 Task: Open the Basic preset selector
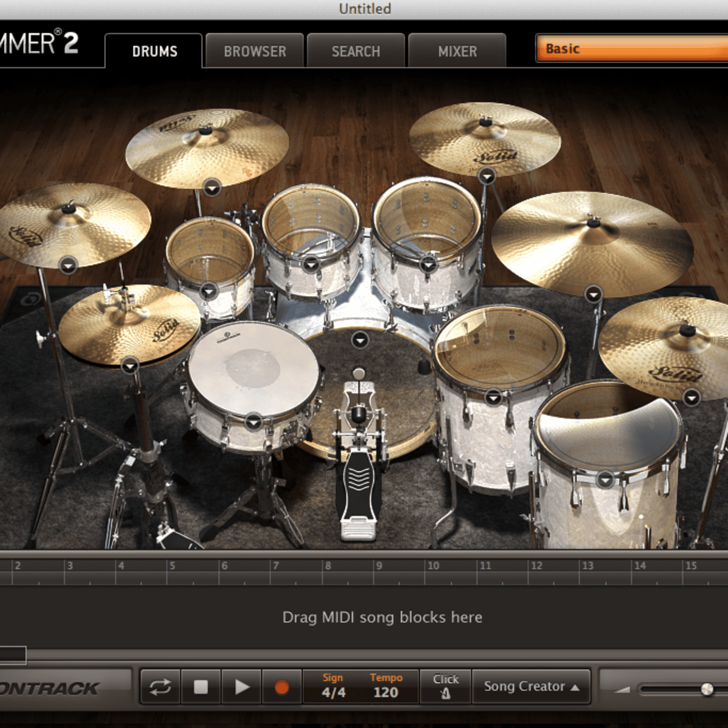click(632, 49)
